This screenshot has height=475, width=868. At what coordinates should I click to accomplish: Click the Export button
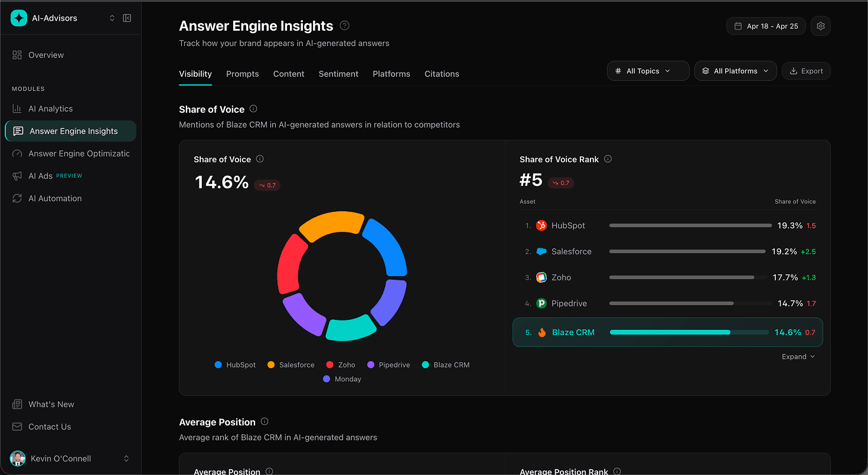coord(806,71)
